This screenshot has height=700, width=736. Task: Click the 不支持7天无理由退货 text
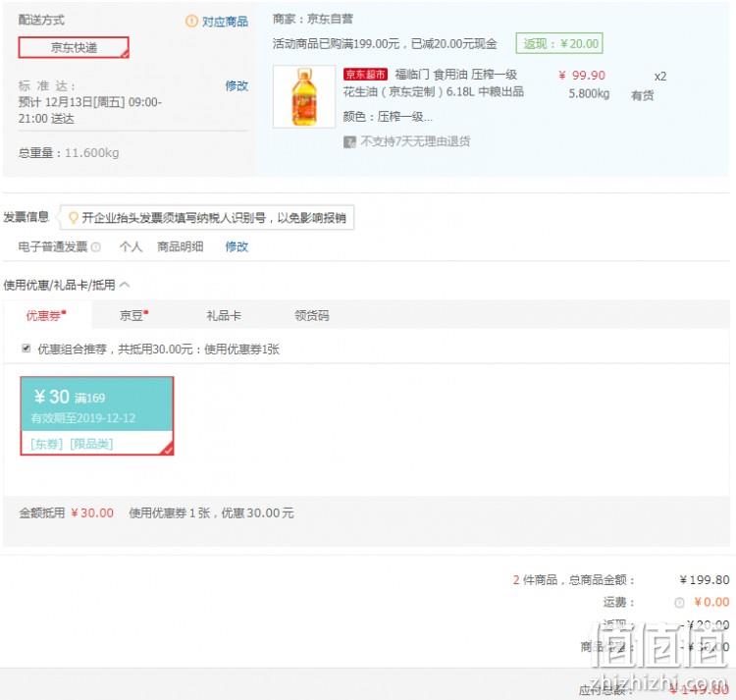(x=415, y=141)
